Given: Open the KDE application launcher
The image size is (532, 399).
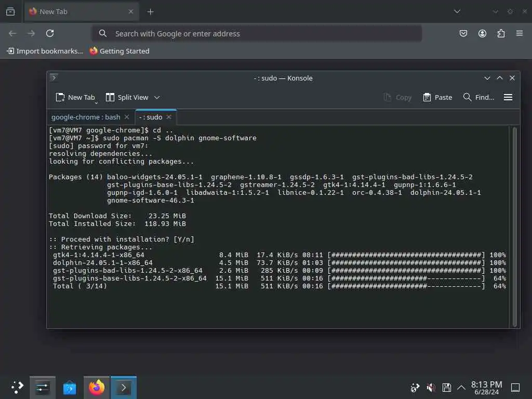Looking at the screenshot, I should point(17,387).
